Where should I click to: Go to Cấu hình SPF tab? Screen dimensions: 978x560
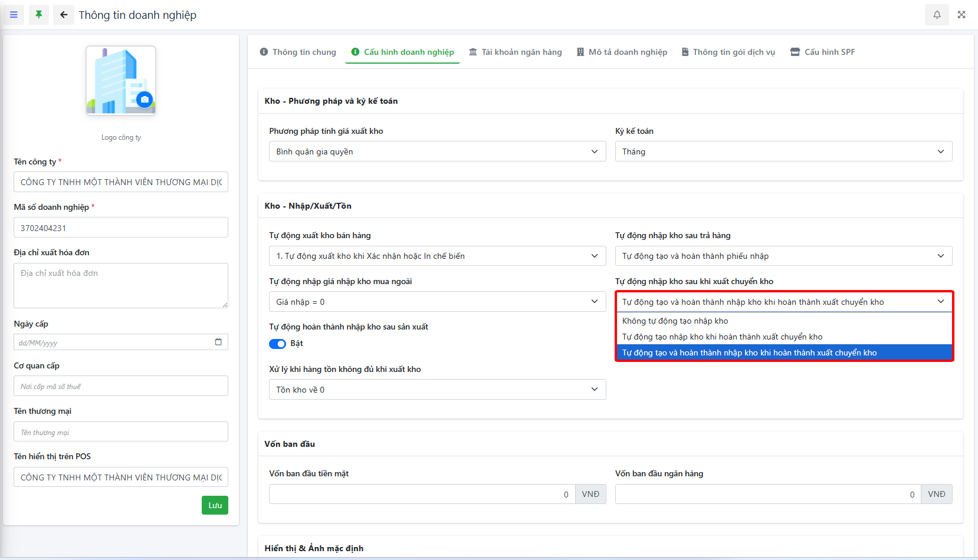coord(822,52)
